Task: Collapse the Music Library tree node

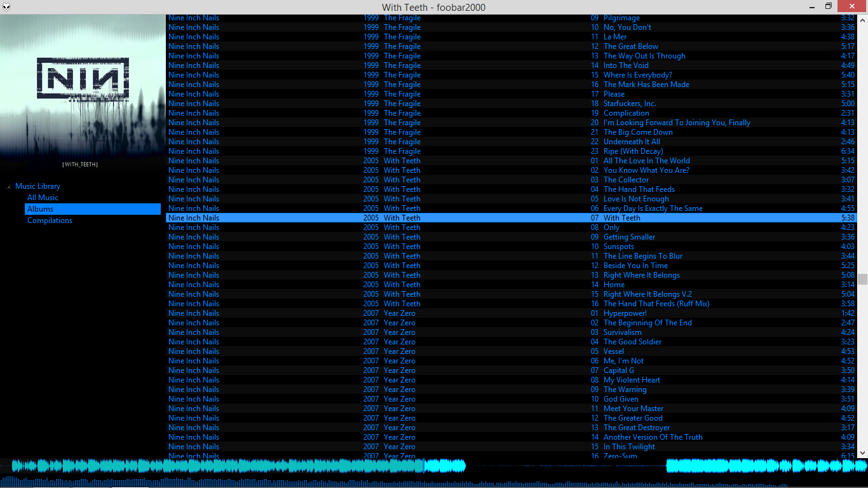Action: pyautogui.click(x=8, y=187)
